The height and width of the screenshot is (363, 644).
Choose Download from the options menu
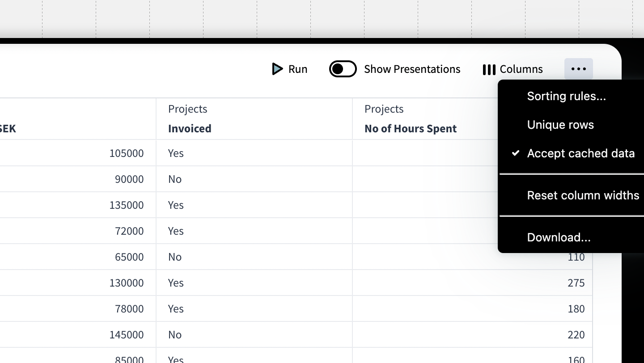click(x=559, y=237)
